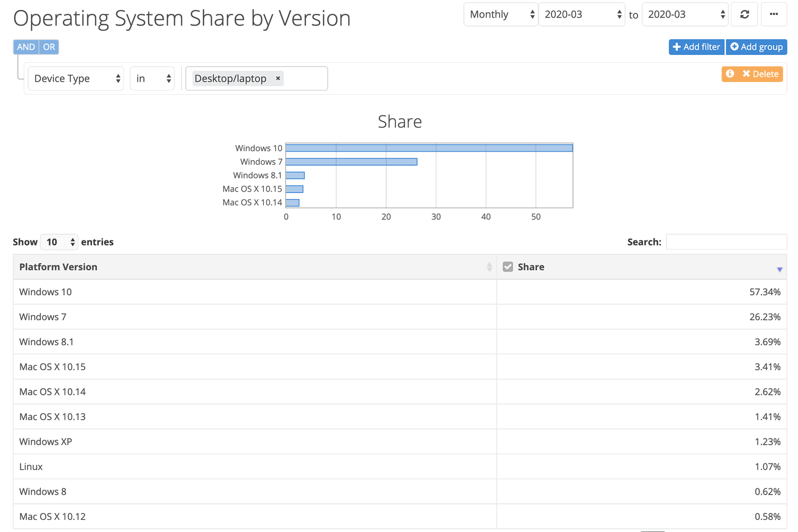
Task: Click inside the Search field
Action: point(726,242)
